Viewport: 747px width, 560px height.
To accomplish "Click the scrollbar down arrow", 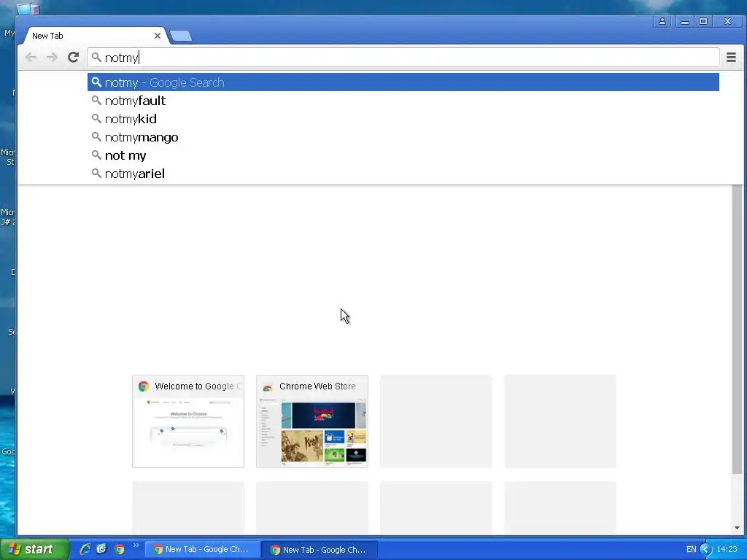I will pos(737,528).
